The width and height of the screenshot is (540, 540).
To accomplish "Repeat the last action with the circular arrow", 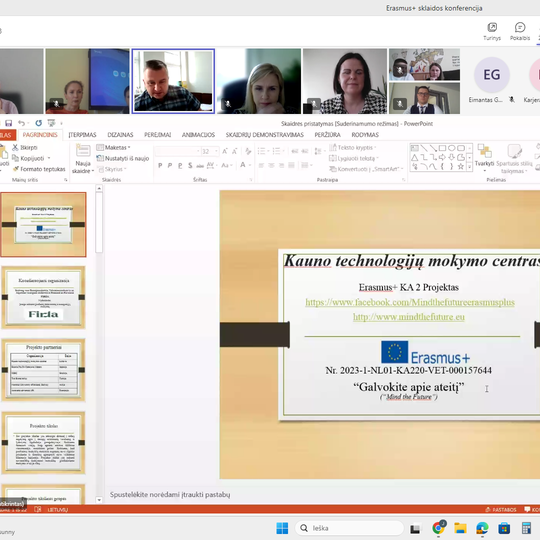I will [x=39, y=123].
